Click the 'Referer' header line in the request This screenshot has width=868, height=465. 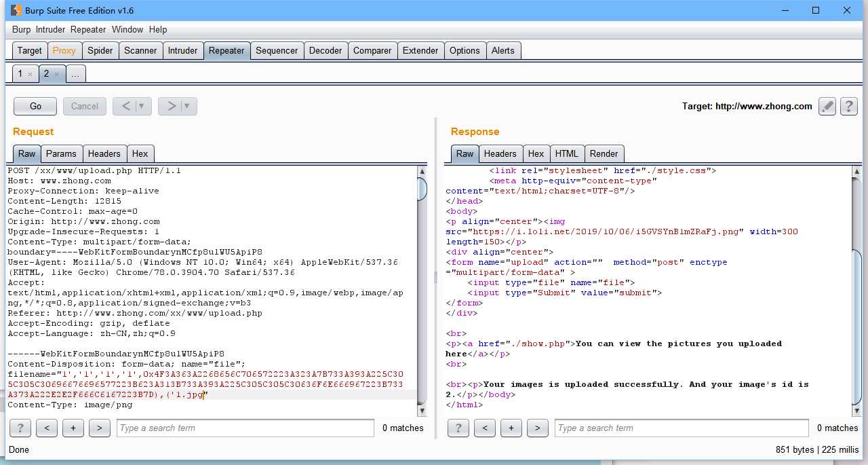(135, 313)
